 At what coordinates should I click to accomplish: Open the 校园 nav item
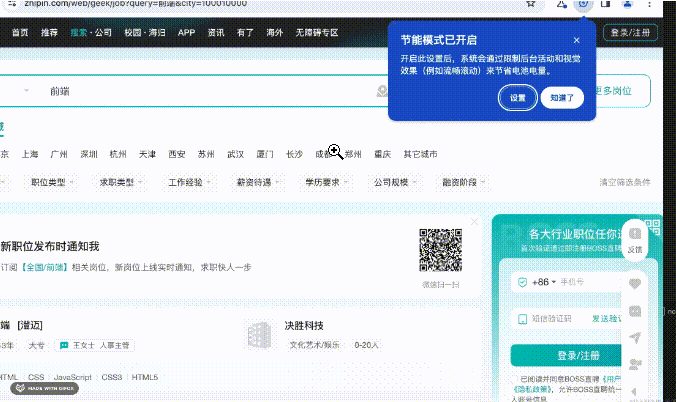point(133,32)
